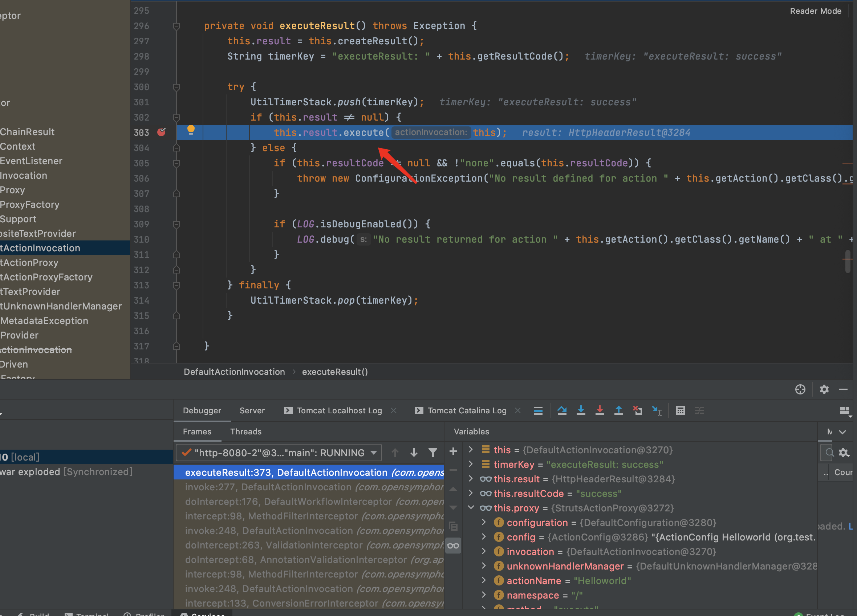Select frame executeResult:373 in stack
857x616 pixels.
click(308, 473)
